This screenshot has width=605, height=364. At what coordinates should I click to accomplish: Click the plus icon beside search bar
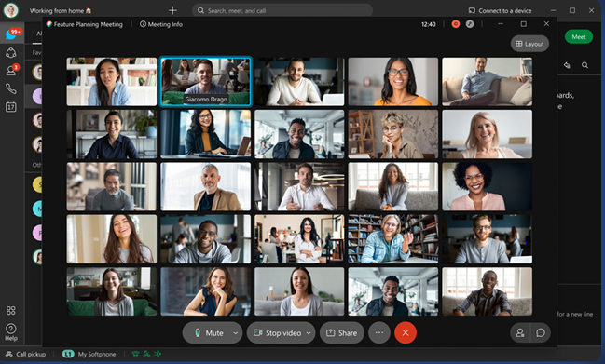point(172,10)
